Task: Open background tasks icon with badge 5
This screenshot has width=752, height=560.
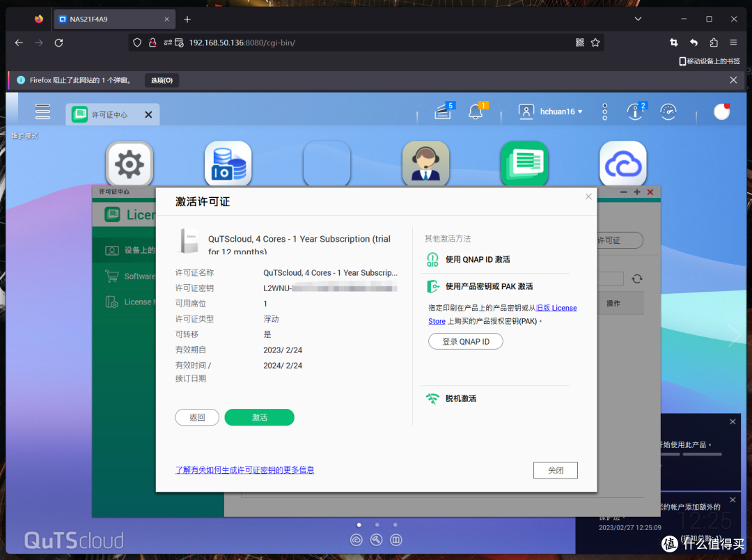Action: point(444,111)
